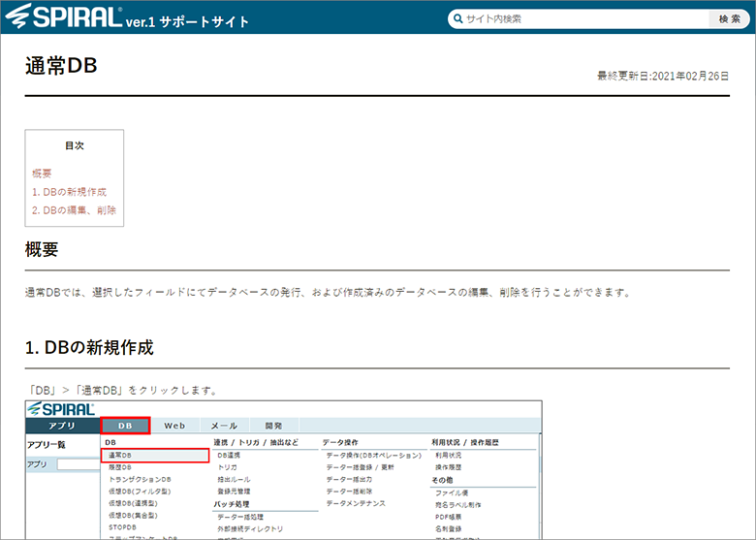Open the サポートサイト header title

click(204, 21)
